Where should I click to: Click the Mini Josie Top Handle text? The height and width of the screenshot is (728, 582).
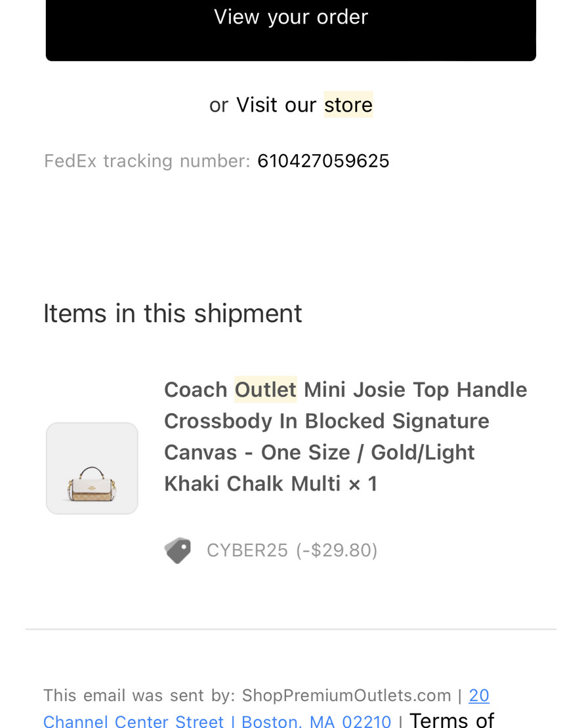pos(415,390)
